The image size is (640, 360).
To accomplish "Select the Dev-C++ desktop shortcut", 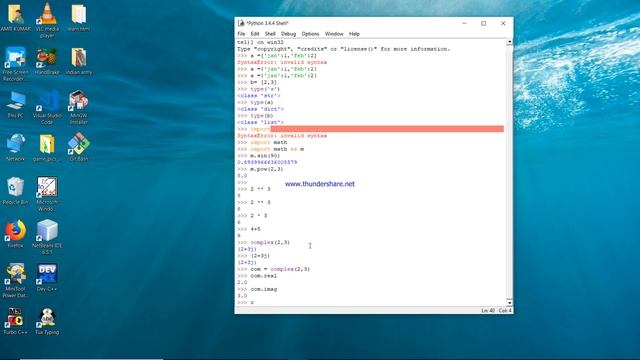I will pyautogui.click(x=47, y=278).
